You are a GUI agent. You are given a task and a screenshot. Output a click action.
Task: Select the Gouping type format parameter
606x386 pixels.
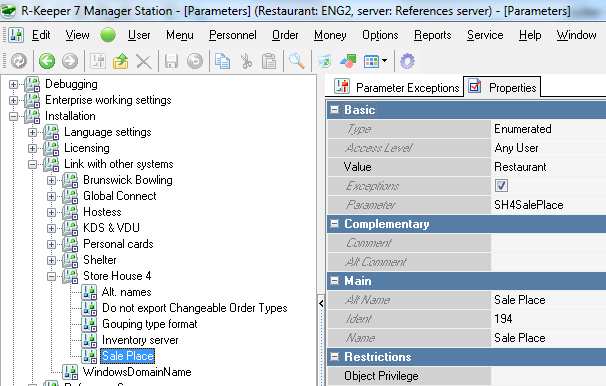coord(150,324)
